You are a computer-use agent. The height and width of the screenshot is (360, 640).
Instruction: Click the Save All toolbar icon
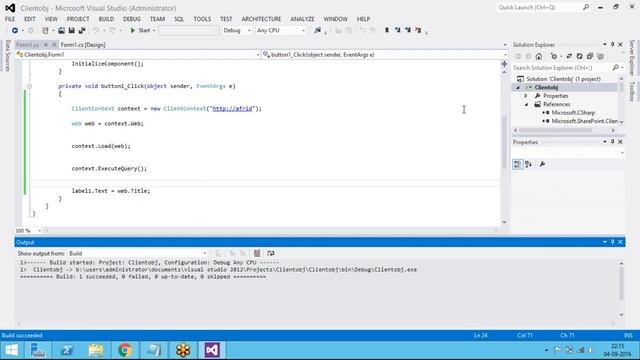[x=82, y=31]
